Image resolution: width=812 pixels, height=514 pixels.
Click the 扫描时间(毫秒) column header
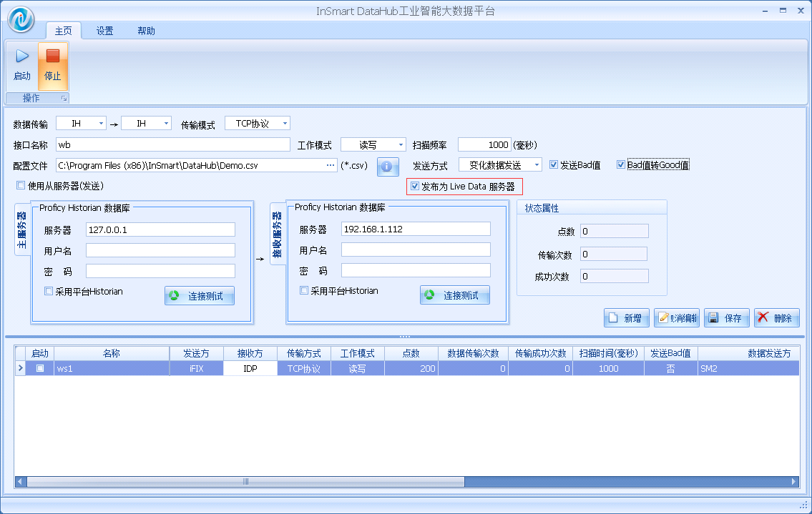[x=609, y=353]
